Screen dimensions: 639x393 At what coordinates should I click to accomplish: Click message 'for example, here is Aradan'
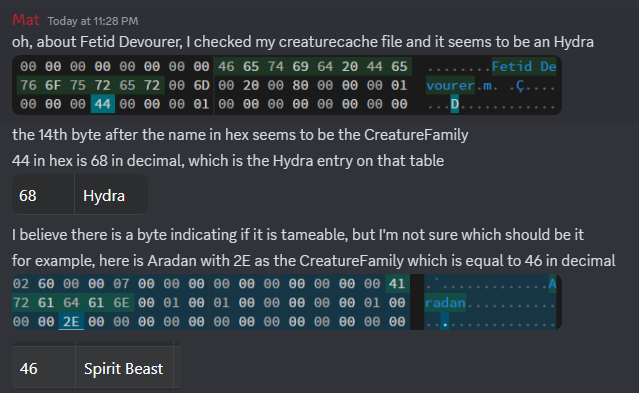coord(313,261)
